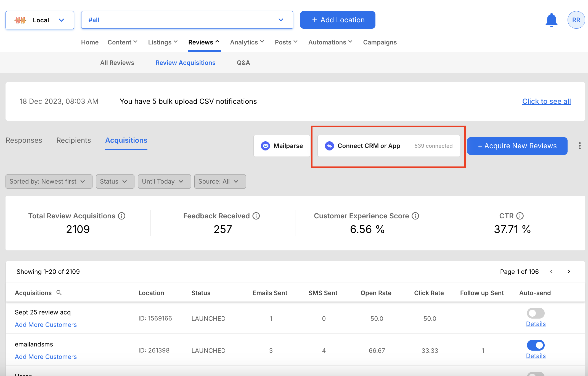This screenshot has height=376, width=588.
Task: Click info icon next to Feedback Received
Action: coord(256,216)
